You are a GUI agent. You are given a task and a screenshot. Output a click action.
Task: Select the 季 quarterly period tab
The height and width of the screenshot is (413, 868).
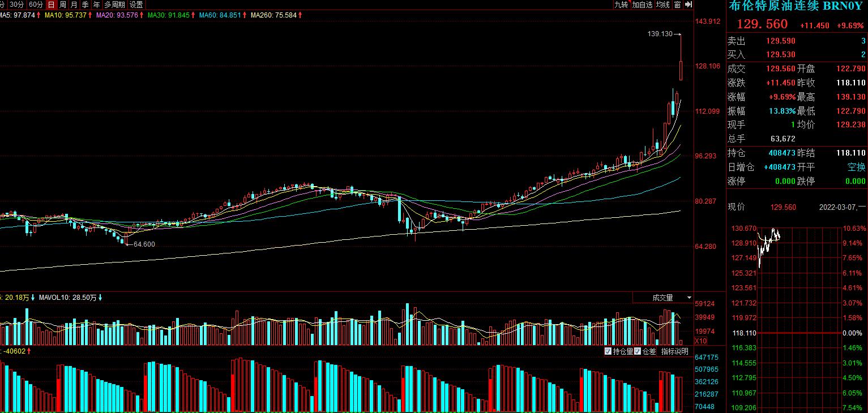[85, 5]
